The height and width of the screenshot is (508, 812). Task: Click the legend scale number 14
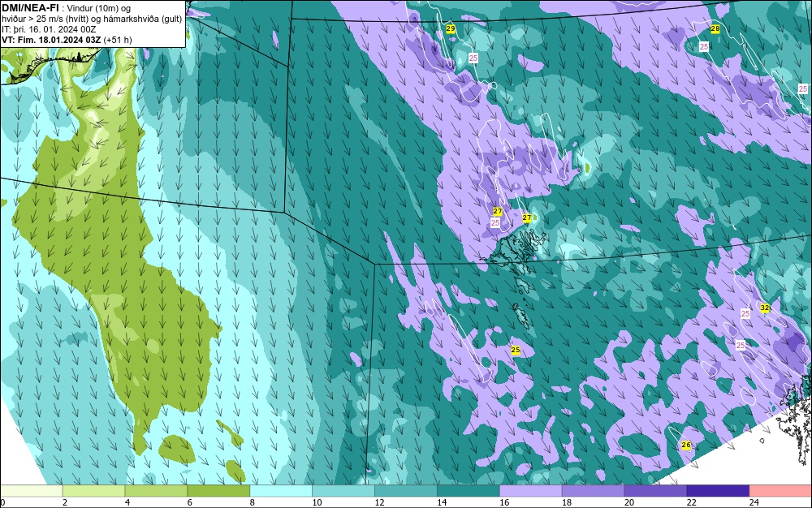[442, 502]
